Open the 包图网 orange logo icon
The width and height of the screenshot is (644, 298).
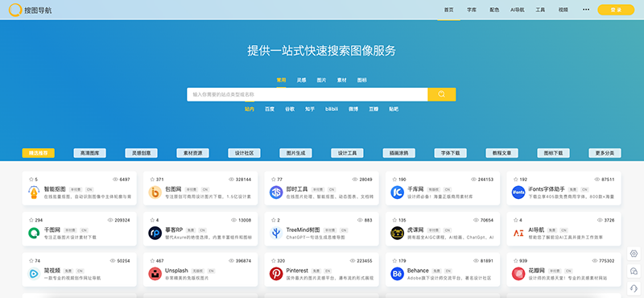[155, 192]
